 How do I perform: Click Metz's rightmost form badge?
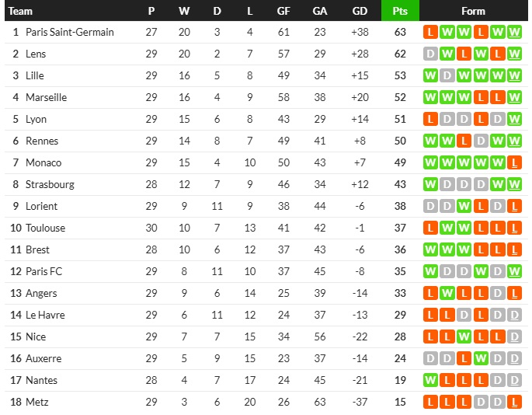[515, 403]
